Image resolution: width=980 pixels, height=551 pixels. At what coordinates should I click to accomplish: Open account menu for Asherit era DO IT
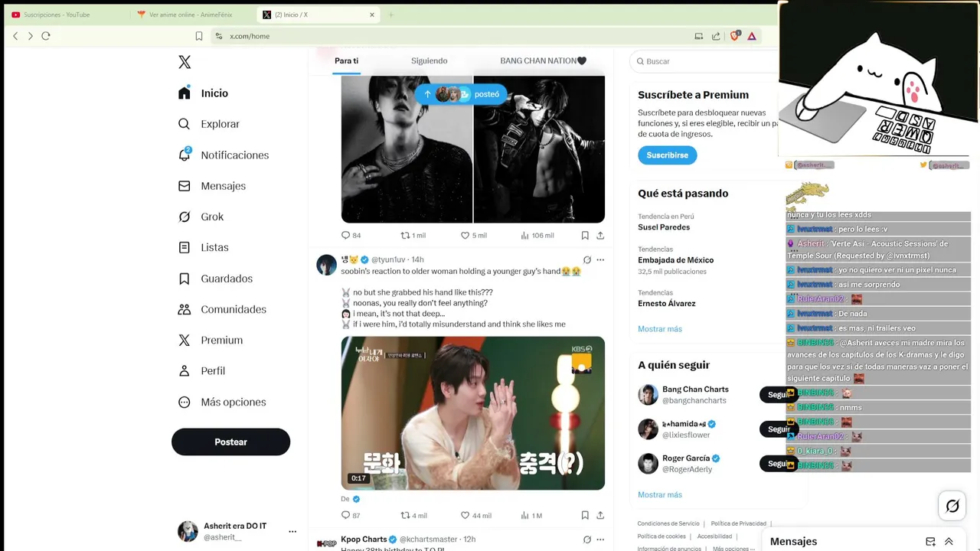pos(237,531)
